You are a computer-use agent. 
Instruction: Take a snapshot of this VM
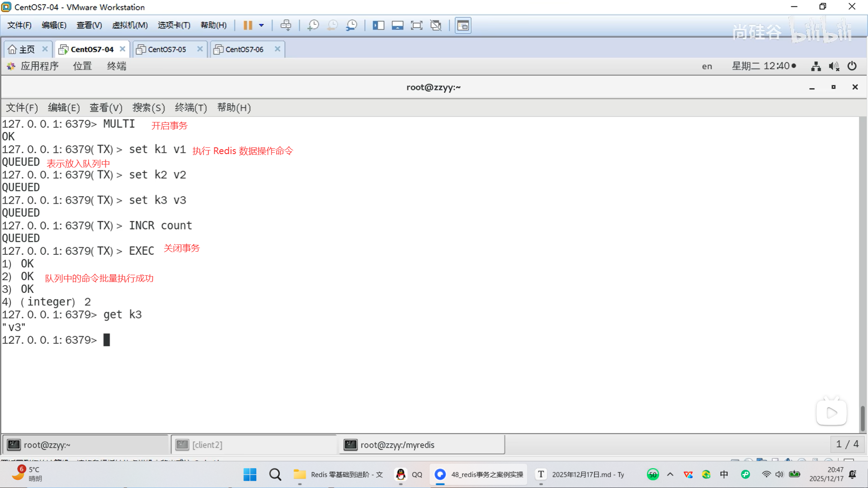313,25
